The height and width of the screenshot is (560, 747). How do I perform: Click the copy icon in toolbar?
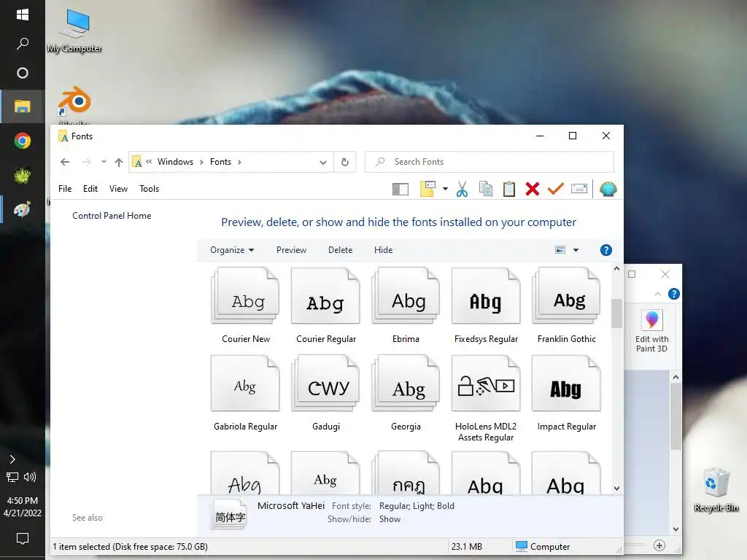pyautogui.click(x=485, y=189)
